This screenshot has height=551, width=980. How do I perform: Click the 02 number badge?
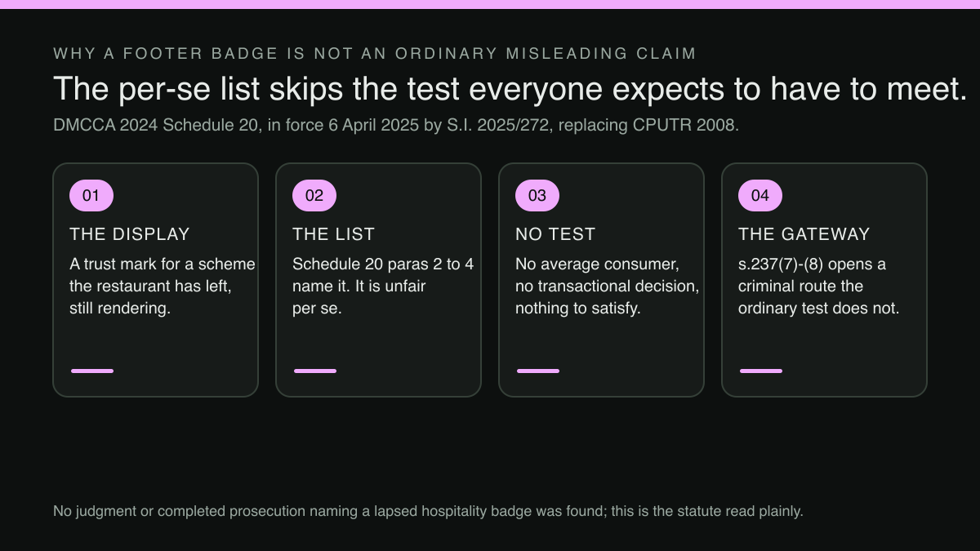click(314, 195)
